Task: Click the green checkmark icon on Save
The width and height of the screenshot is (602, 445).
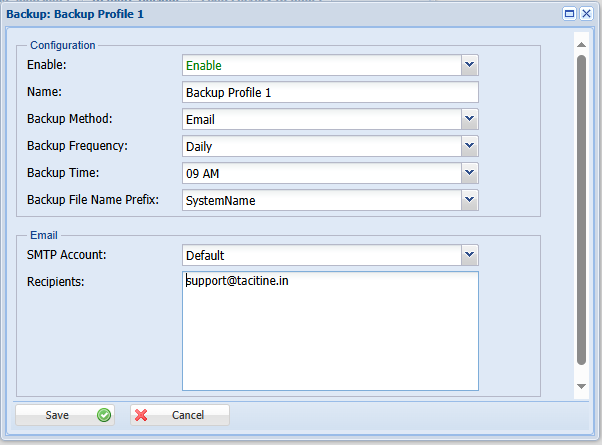Action: click(x=104, y=415)
